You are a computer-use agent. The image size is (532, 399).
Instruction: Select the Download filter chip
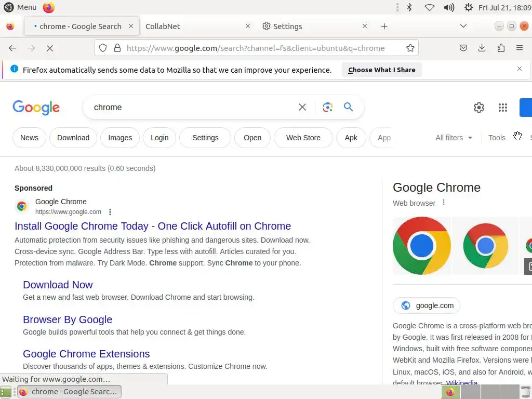click(x=73, y=138)
